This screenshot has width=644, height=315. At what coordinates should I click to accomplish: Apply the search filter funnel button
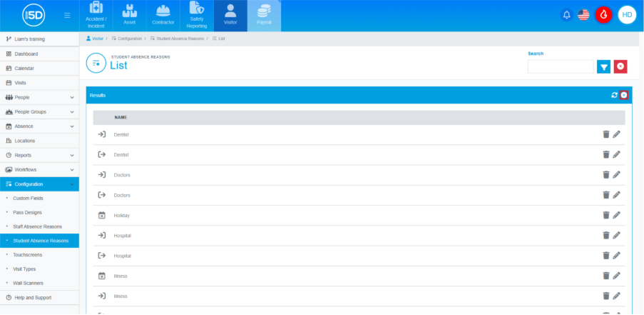coord(603,66)
